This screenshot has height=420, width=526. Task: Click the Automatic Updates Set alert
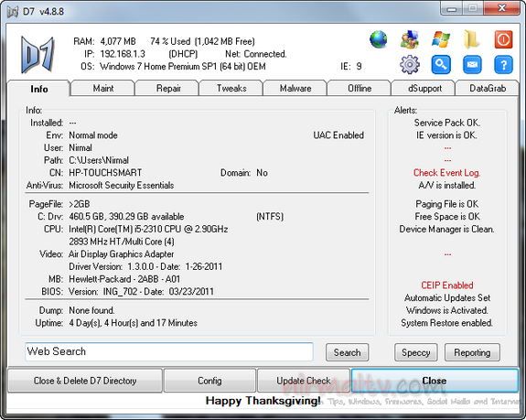(447, 298)
